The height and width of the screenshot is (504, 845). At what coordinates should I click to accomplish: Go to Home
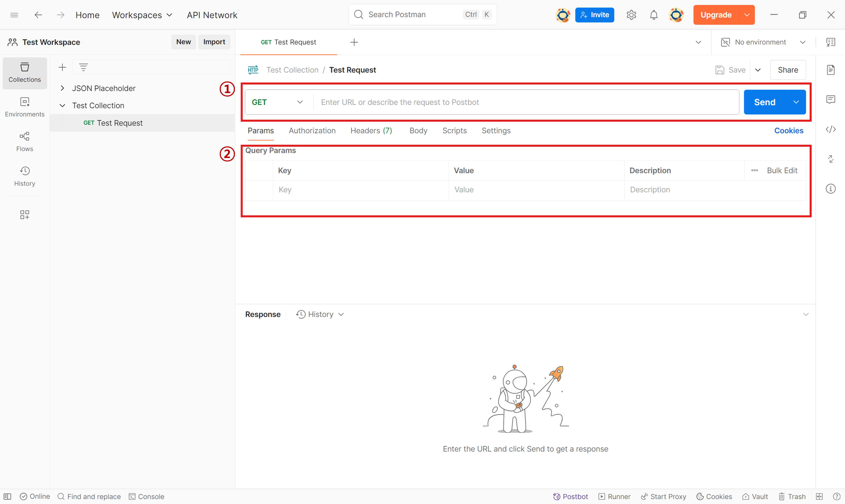pyautogui.click(x=87, y=15)
